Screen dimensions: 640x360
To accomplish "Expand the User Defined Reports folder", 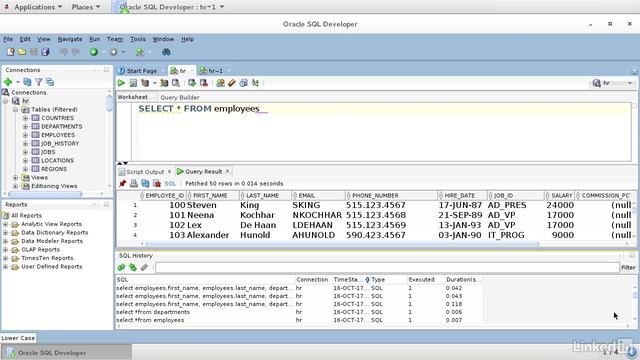I will click(6, 267).
